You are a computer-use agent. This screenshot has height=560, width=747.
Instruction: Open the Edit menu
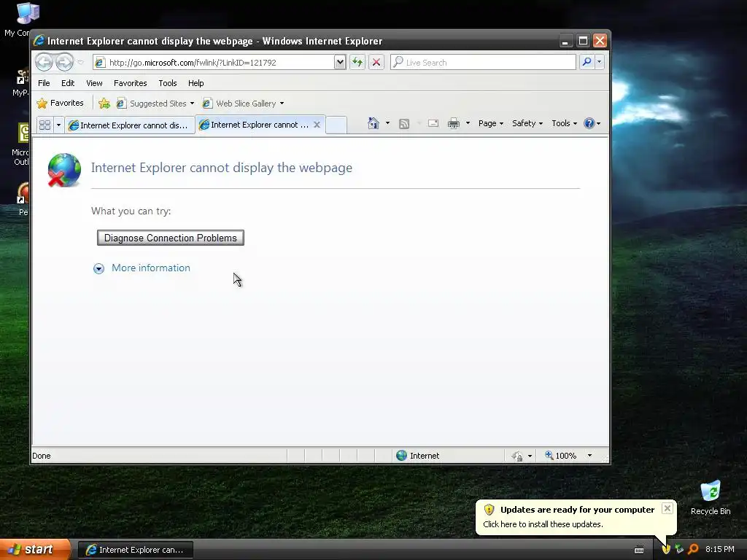68,83
